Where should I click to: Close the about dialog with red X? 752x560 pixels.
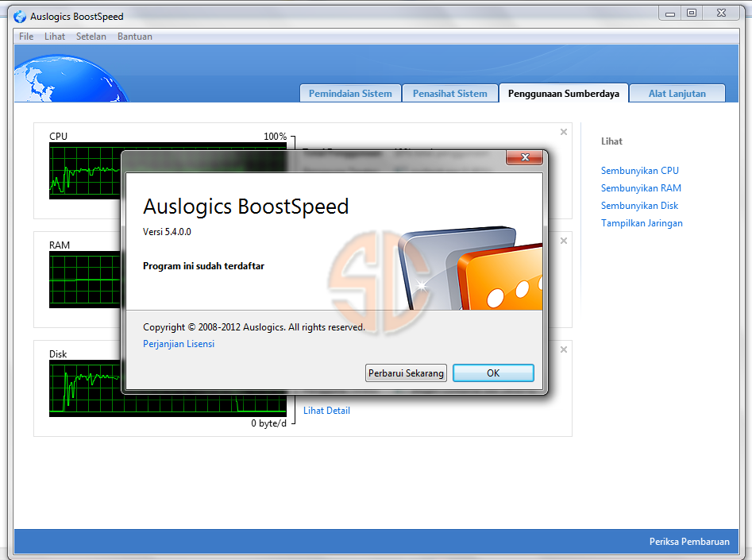(525, 157)
